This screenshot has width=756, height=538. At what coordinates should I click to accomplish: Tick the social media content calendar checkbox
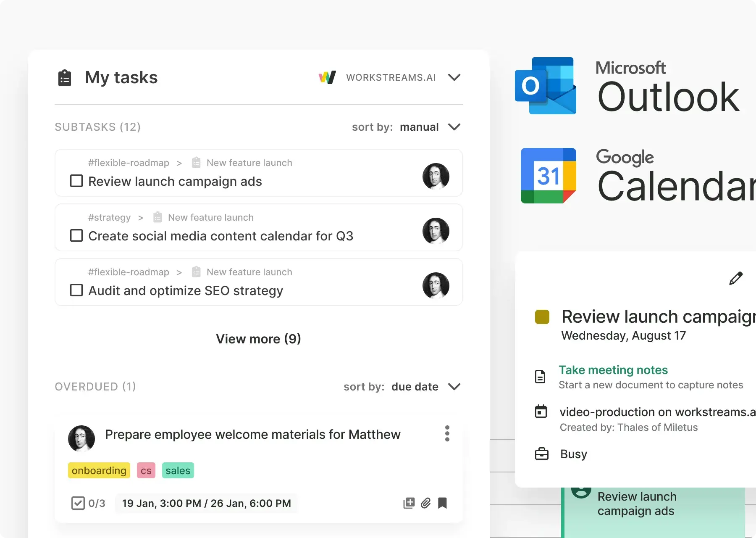76,236
